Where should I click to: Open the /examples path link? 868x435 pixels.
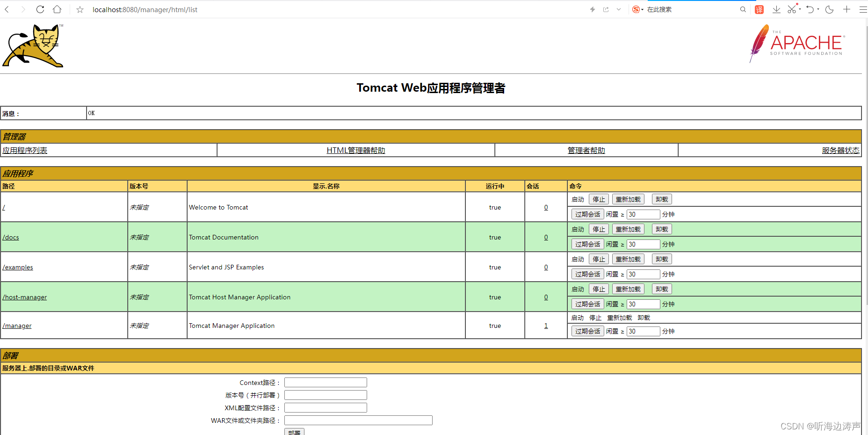coord(18,267)
